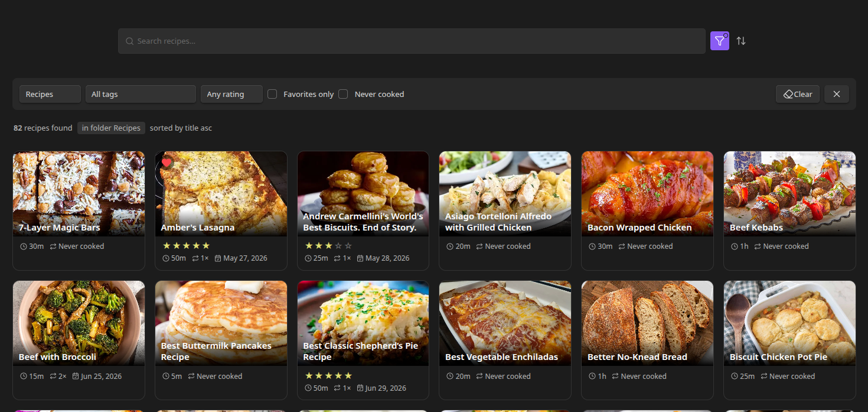Click the '2×' cook count on Beef with Broccoli

(x=63, y=376)
